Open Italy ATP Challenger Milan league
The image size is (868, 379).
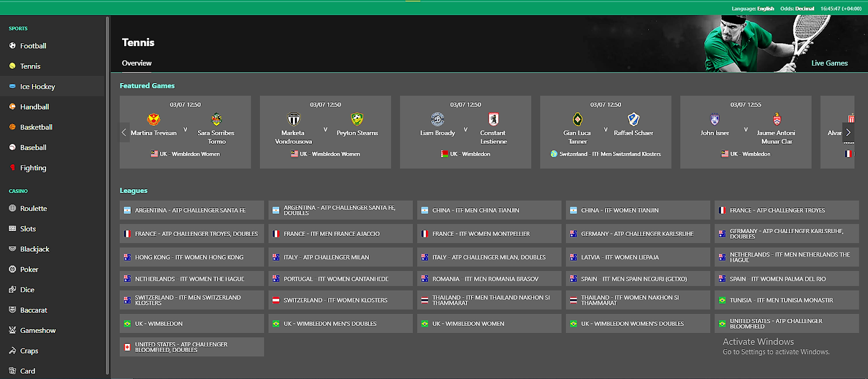(x=341, y=257)
